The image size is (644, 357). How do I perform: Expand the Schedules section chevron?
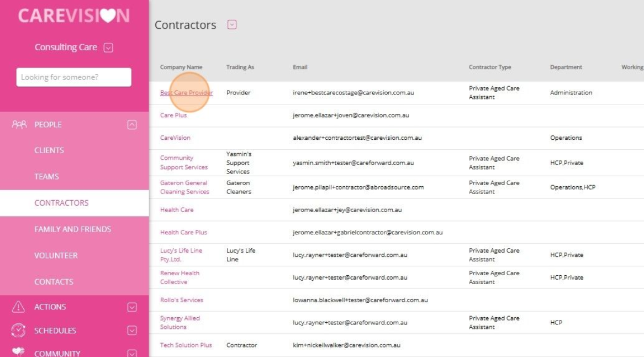click(132, 330)
